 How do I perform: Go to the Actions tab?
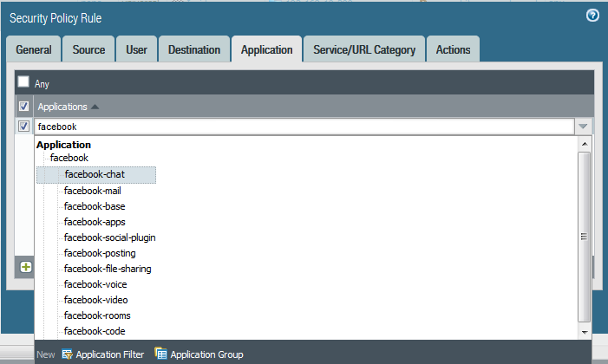click(x=453, y=49)
